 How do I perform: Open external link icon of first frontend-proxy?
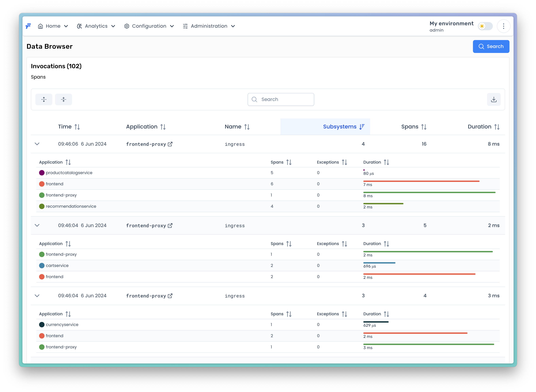pyautogui.click(x=170, y=144)
